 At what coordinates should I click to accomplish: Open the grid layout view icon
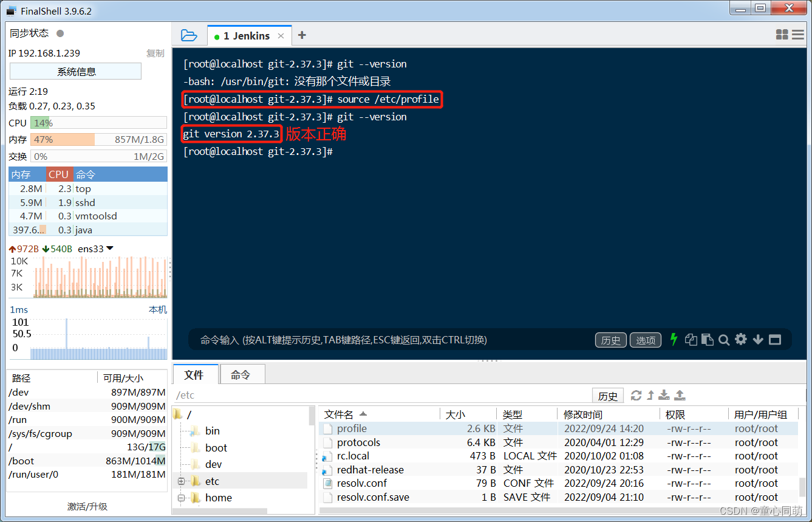[x=782, y=35]
